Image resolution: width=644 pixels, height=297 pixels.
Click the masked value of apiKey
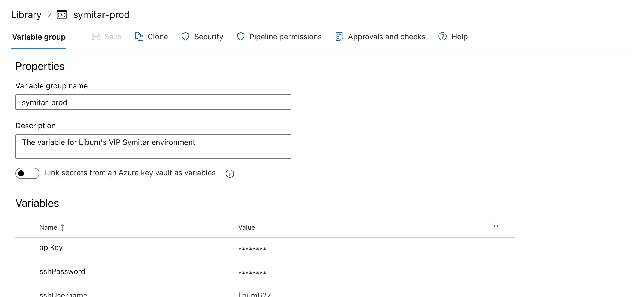252,249
